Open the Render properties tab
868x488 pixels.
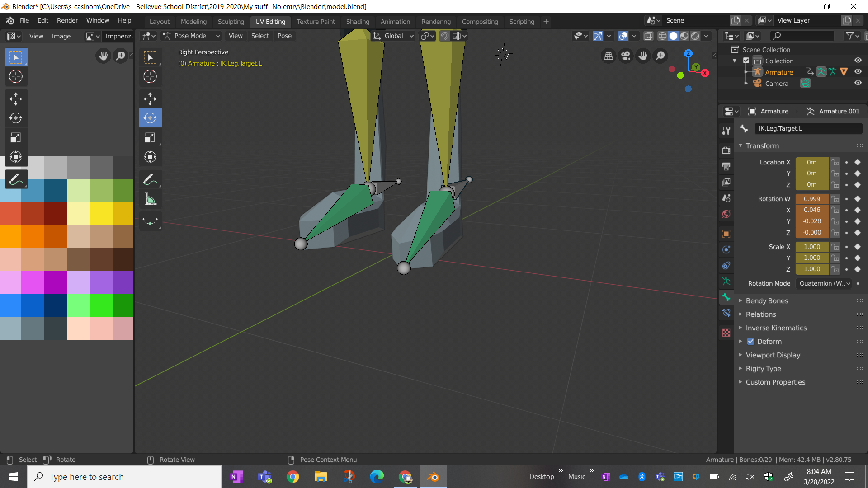click(x=726, y=150)
